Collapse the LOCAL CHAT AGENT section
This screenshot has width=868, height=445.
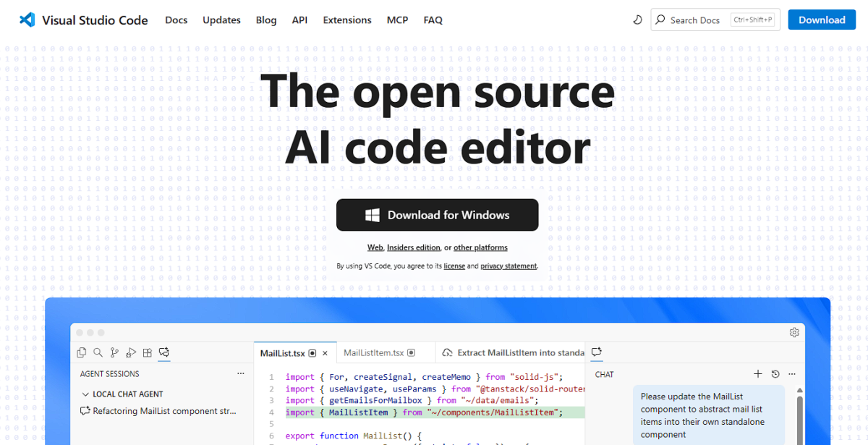pyautogui.click(x=85, y=394)
